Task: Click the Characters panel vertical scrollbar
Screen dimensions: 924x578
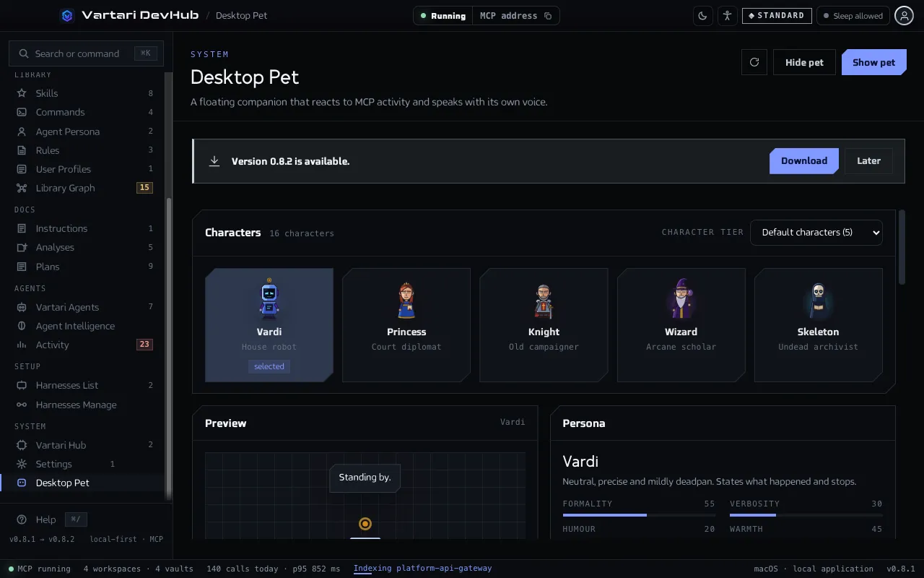Action: pyautogui.click(x=901, y=247)
